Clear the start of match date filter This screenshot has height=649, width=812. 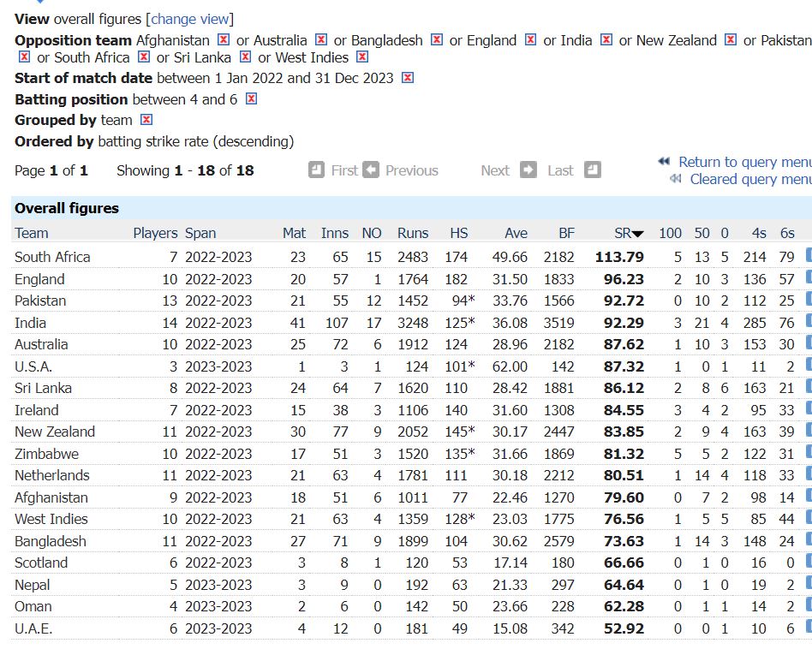point(408,78)
